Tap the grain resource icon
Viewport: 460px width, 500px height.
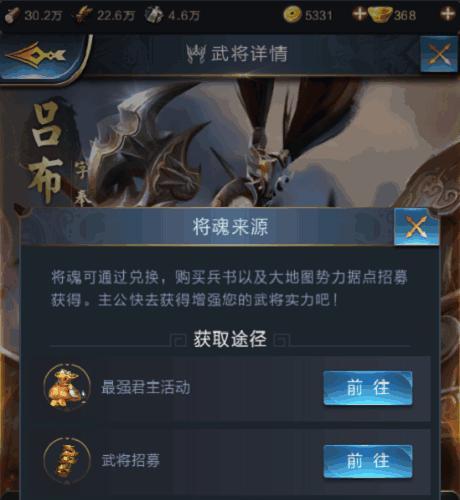82,15
